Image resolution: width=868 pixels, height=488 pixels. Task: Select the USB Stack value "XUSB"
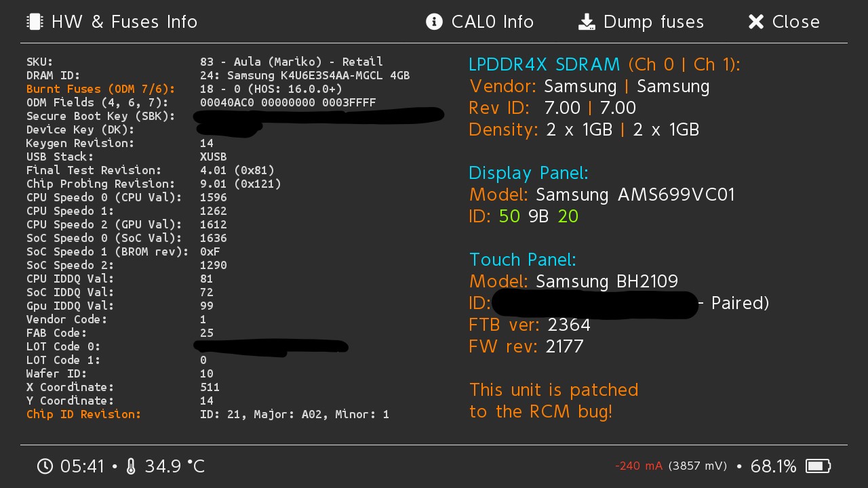coord(214,157)
